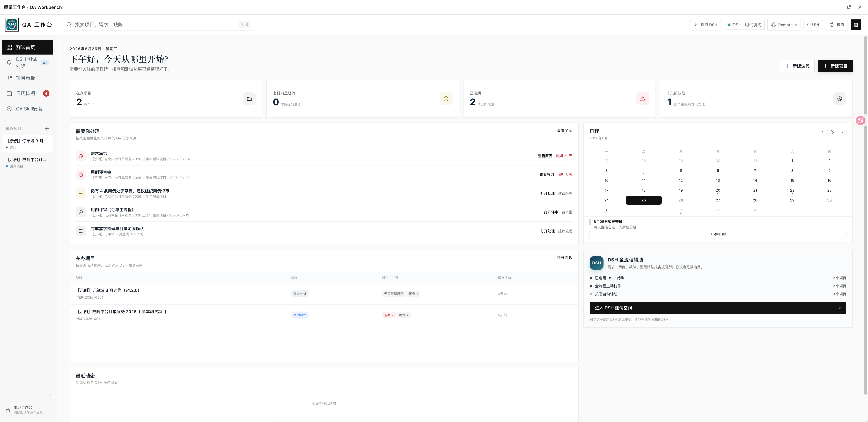
Task: Add recent project with plus icon
Action: 47,129
